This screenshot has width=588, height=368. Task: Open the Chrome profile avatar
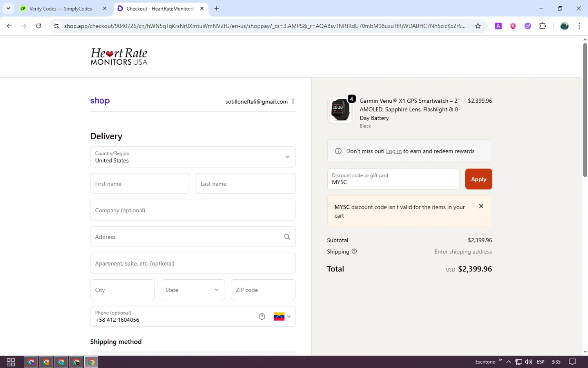point(564,26)
